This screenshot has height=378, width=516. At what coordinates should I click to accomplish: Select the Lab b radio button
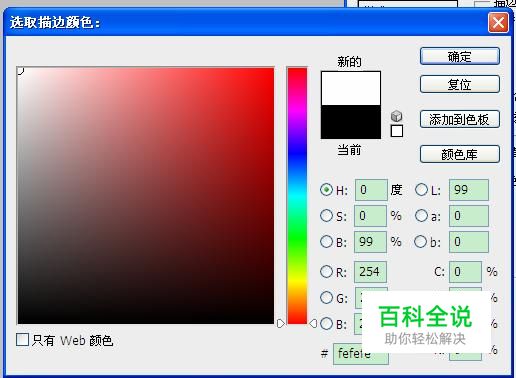pyautogui.click(x=421, y=241)
